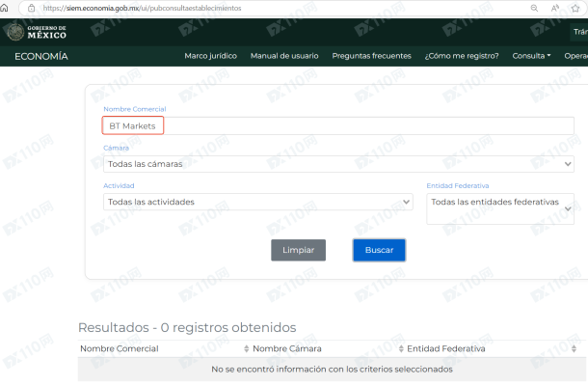
Task: Open Preguntas frecuentes menu item
Action: tap(372, 56)
